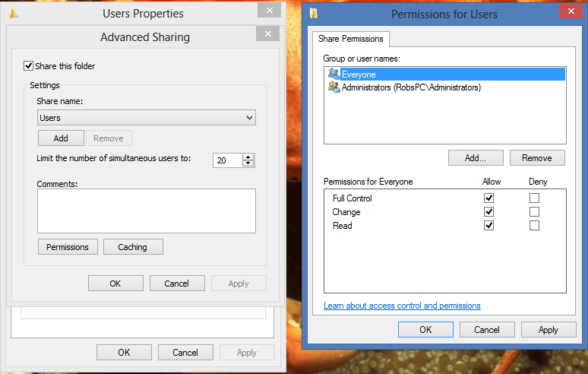Check Deny box for Read permission
This screenshot has width=588, height=374.
coord(534,226)
